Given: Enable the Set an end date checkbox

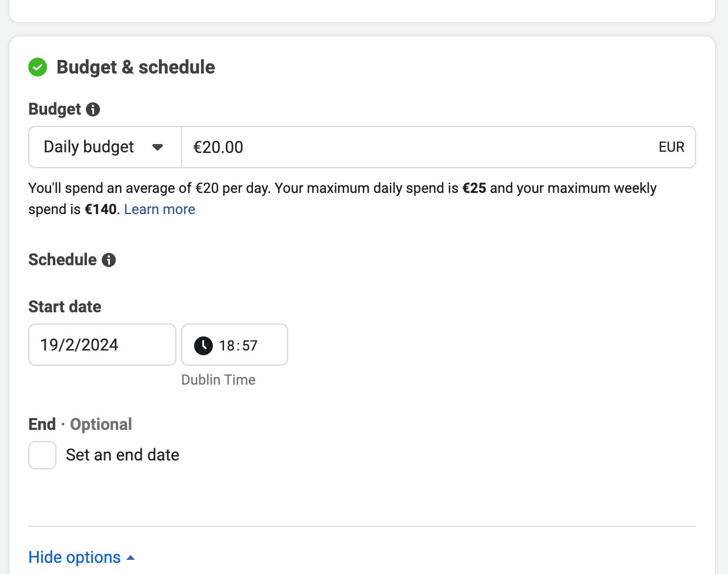Looking at the screenshot, I should click(42, 455).
